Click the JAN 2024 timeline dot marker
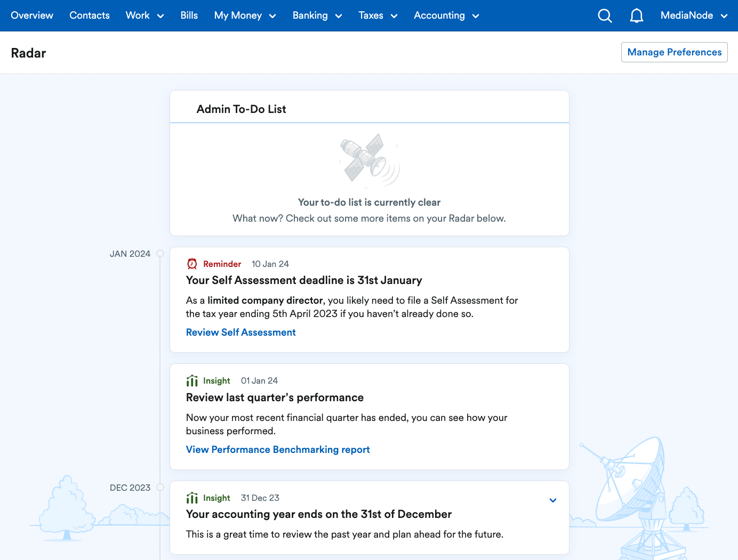 pos(159,254)
